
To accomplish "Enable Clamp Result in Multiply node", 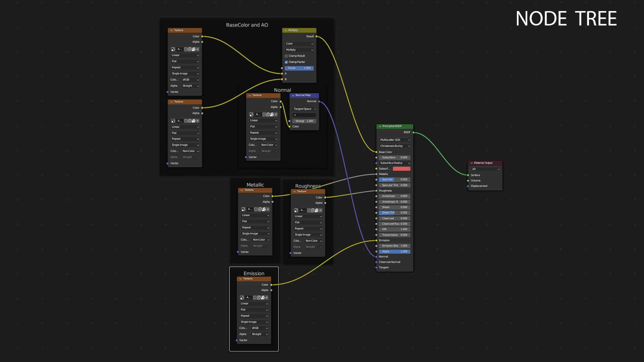I will click(286, 56).
